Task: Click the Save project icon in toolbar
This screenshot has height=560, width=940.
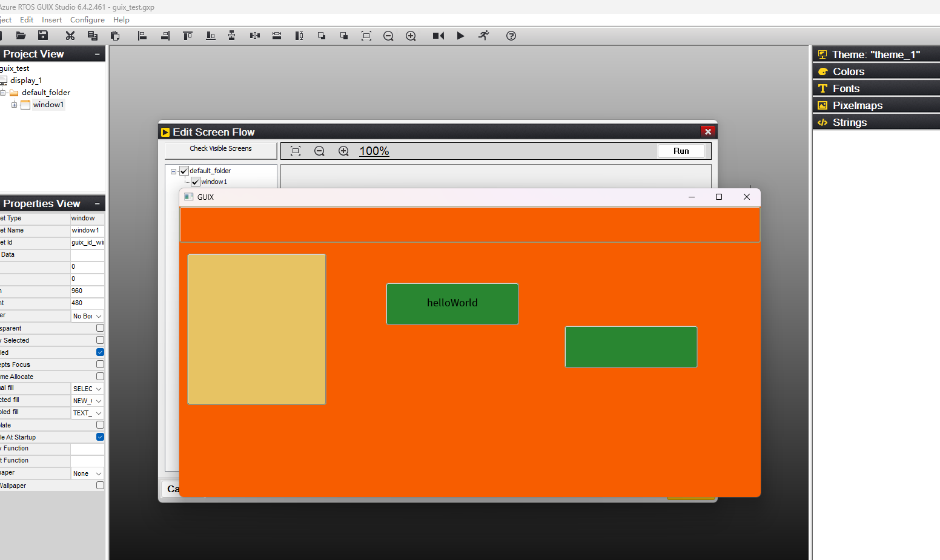Action: (43, 36)
